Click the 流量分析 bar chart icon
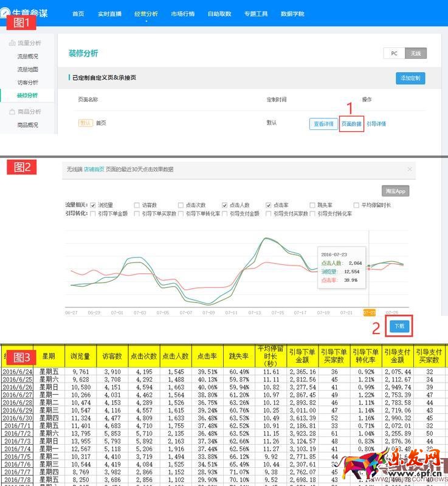This screenshot has height=486, width=448. tap(12, 43)
